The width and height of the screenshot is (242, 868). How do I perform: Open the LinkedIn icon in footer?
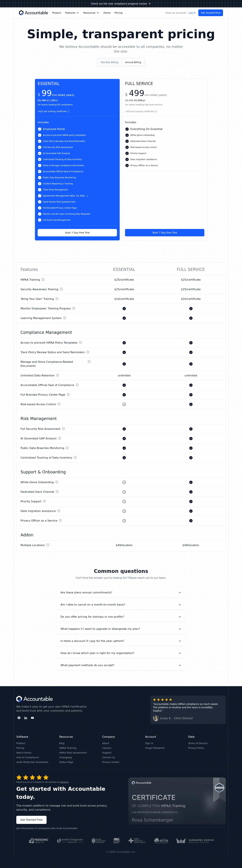[x=26, y=718]
